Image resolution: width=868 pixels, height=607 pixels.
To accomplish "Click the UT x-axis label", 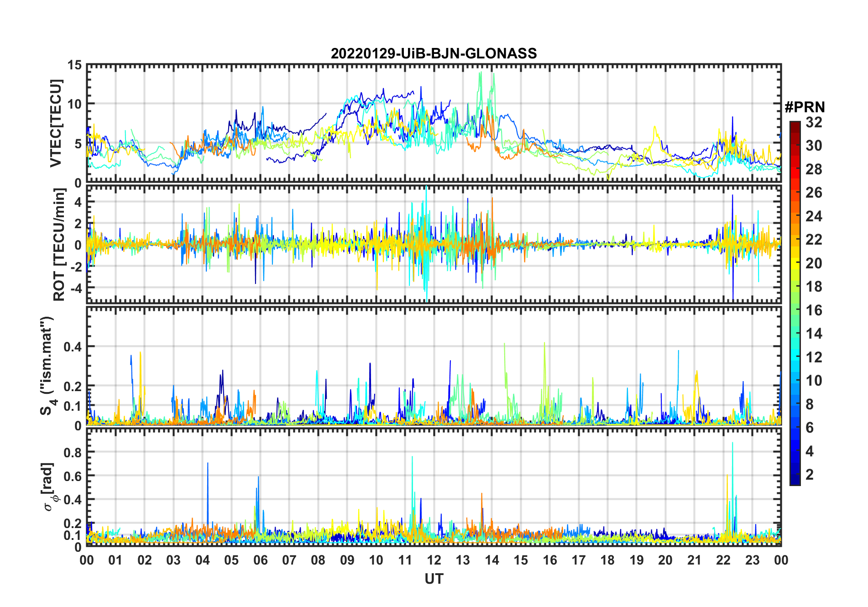I will pyautogui.click(x=434, y=579).
